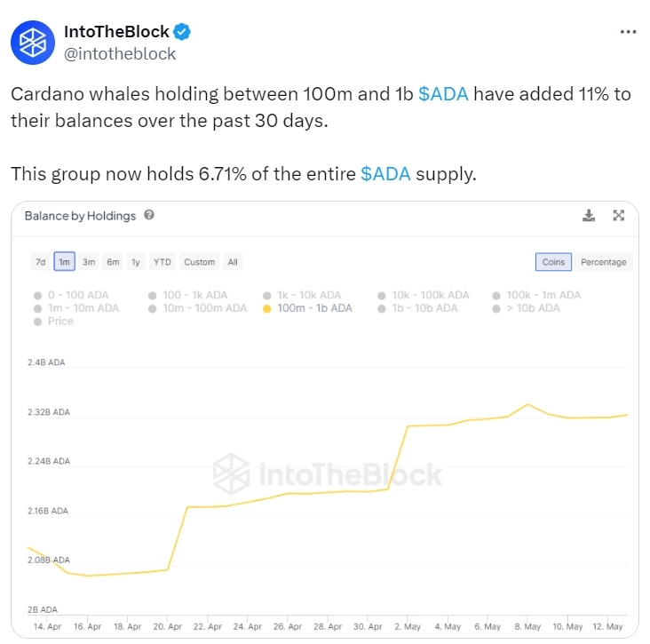Click the Balance by Holdings help icon
Image resolution: width=650 pixels, height=644 pixels.
tap(149, 215)
